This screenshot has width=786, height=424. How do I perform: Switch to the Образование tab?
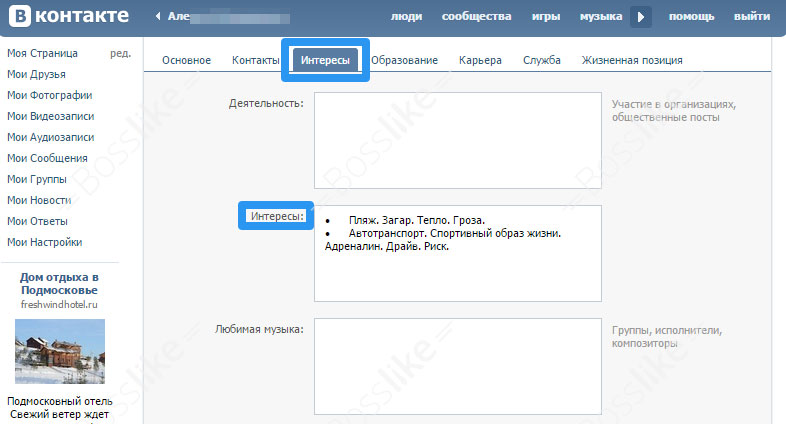click(405, 60)
